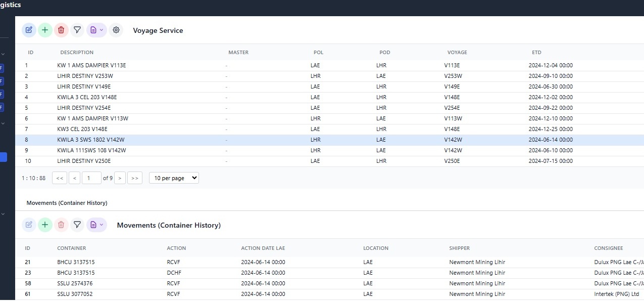644x301 pixels.
Task: Go to the next page of voyages
Action: pyautogui.click(x=120, y=178)
